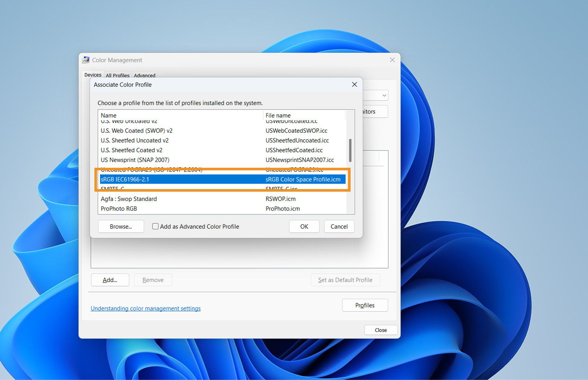Image resolution: width=588 pixels, height=380 pixels.
Task: Select the Devices tab
Action: tap(92, 75)
